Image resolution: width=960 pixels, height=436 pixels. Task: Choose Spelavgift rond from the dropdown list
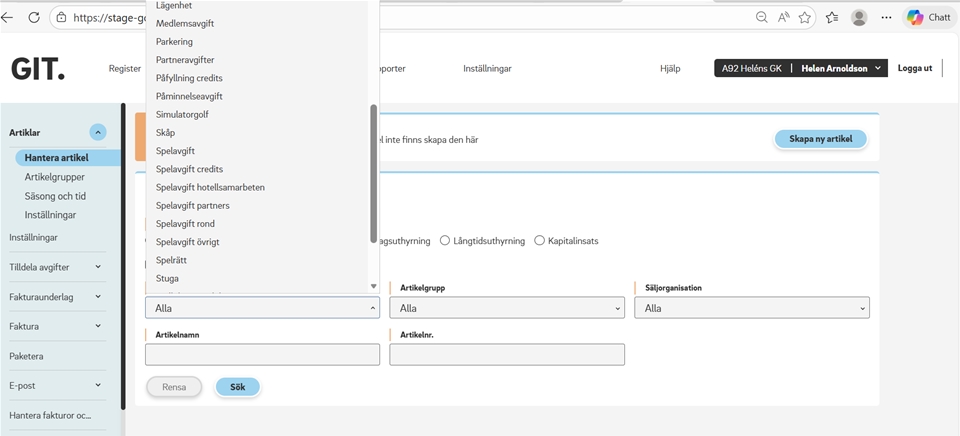[x=185, y=224]
